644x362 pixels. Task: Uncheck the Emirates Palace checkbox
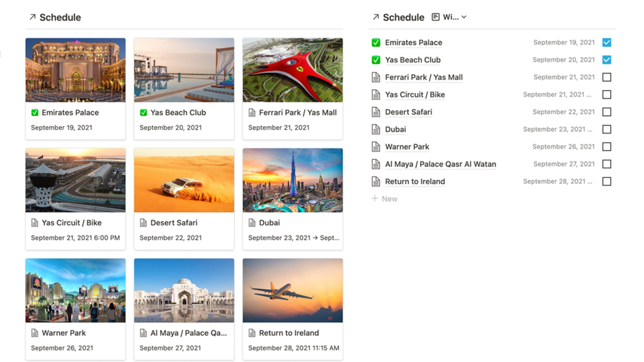[606, 43]
